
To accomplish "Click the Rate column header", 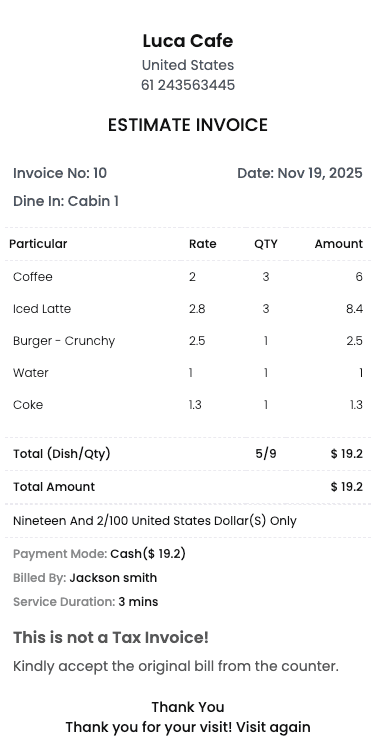I will (x=202, y=244).
